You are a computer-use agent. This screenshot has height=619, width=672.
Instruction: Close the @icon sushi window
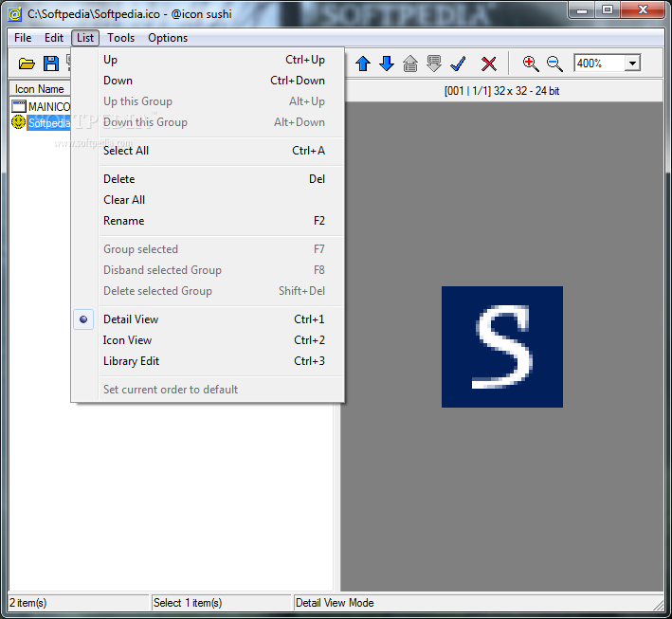[x=643, y=9]
